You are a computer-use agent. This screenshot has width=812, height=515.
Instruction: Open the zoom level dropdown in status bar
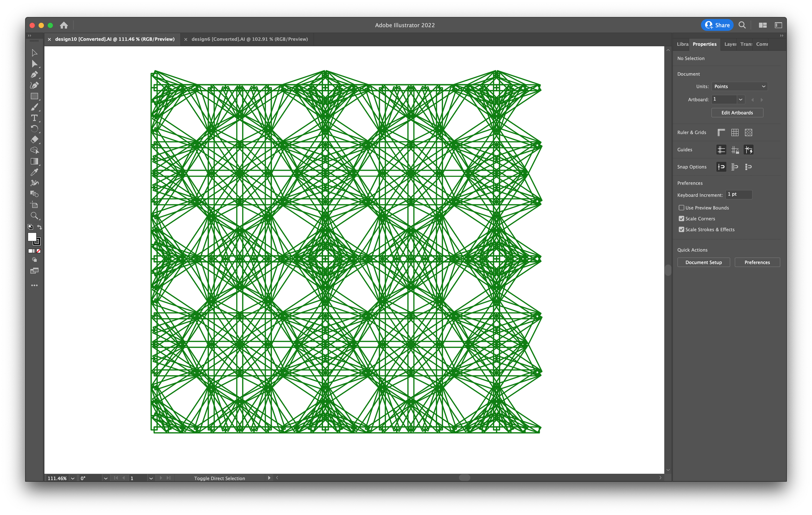(72, 478)
